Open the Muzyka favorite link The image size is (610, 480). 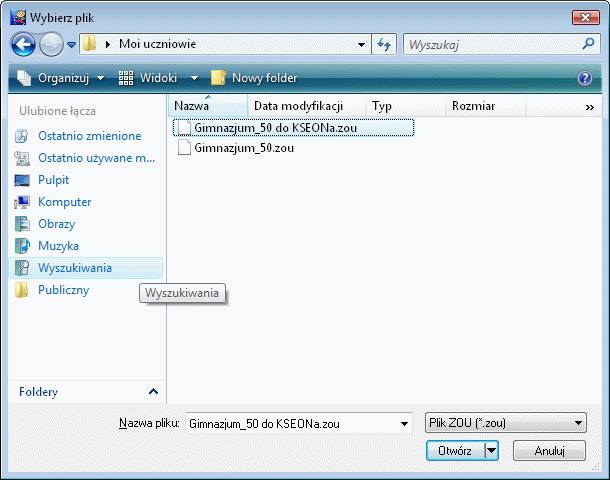click(x=58, y=246)
